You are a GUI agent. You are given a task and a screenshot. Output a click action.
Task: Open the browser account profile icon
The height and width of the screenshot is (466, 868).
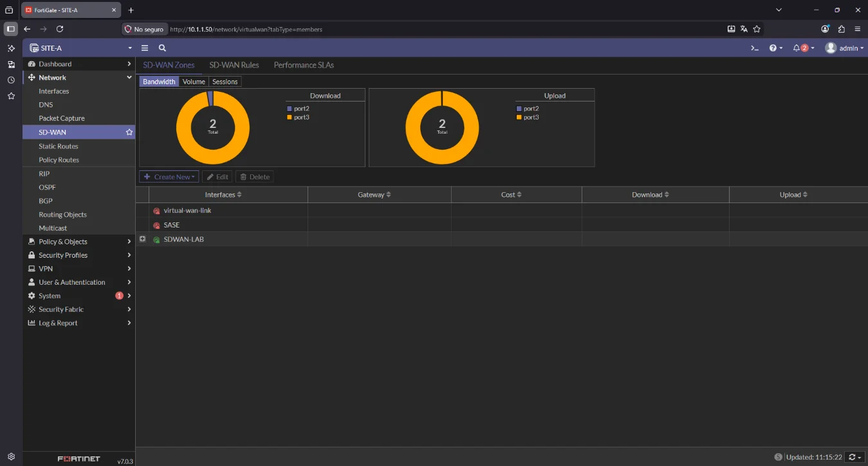[826, 29]
